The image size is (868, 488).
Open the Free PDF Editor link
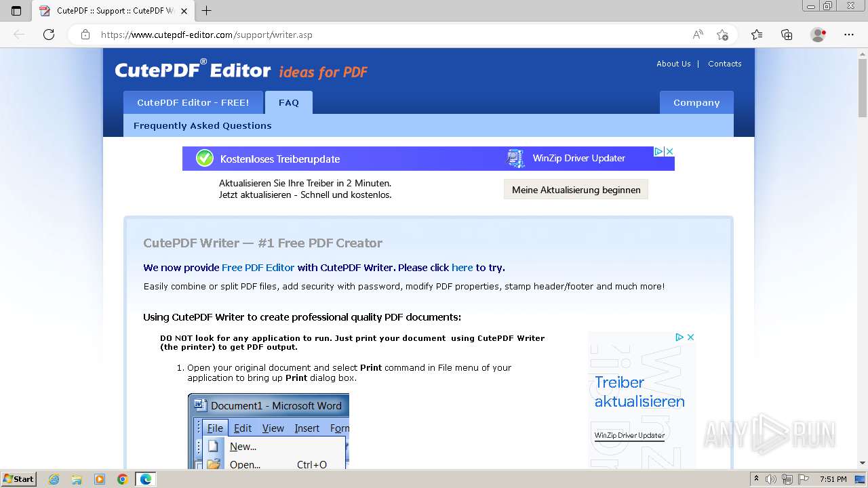click(258, 268)
